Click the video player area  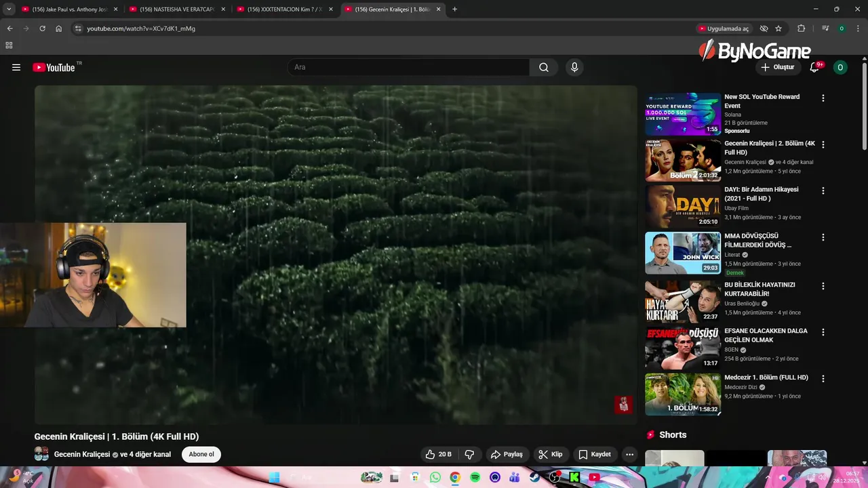pyautogui.click(x=336, y=255)
